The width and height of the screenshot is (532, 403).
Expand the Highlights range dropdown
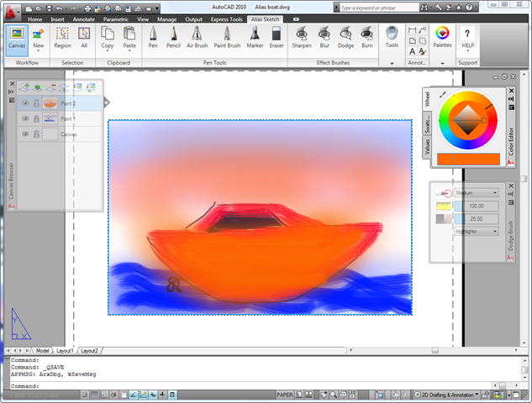pyautogui.click(x=476, y=231)
